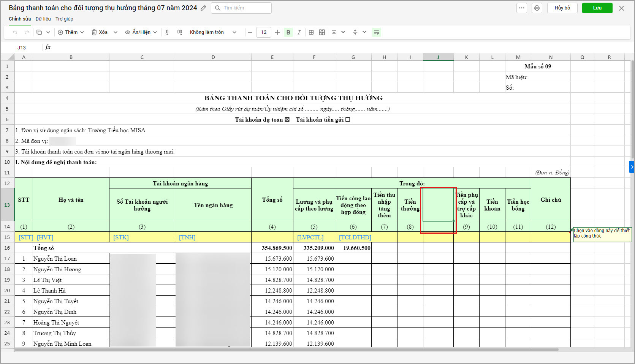Open the Dữ liệu tab

pyautogui.click(x=43, y=19)
